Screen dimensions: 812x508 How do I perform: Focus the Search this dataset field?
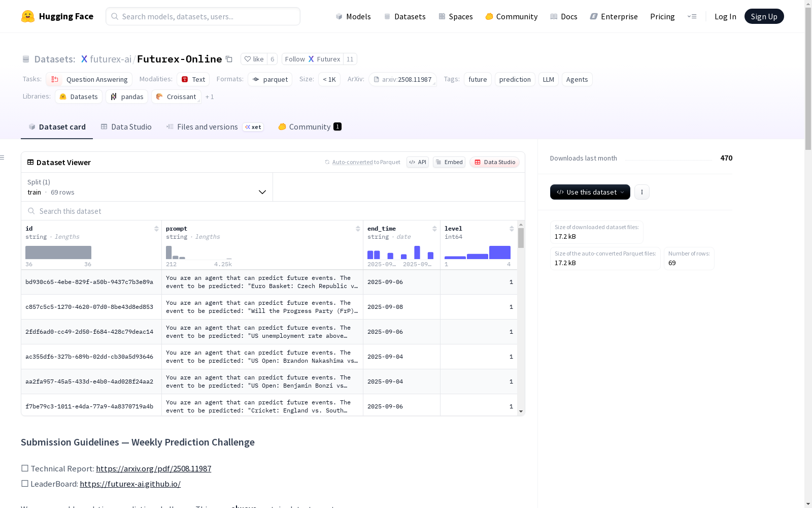(273, 211)
